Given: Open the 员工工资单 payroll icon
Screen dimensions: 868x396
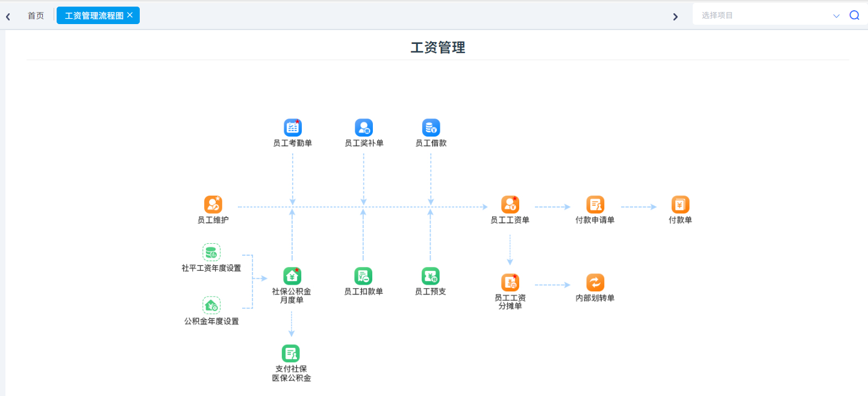Looking at the screenshot, I should (510, 205).
